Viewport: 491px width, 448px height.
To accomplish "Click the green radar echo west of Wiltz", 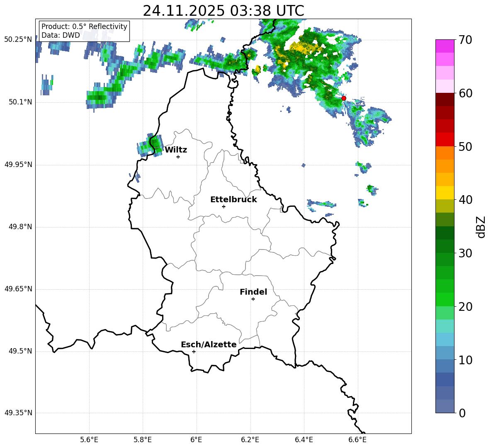I will click(x=150, y=145).
